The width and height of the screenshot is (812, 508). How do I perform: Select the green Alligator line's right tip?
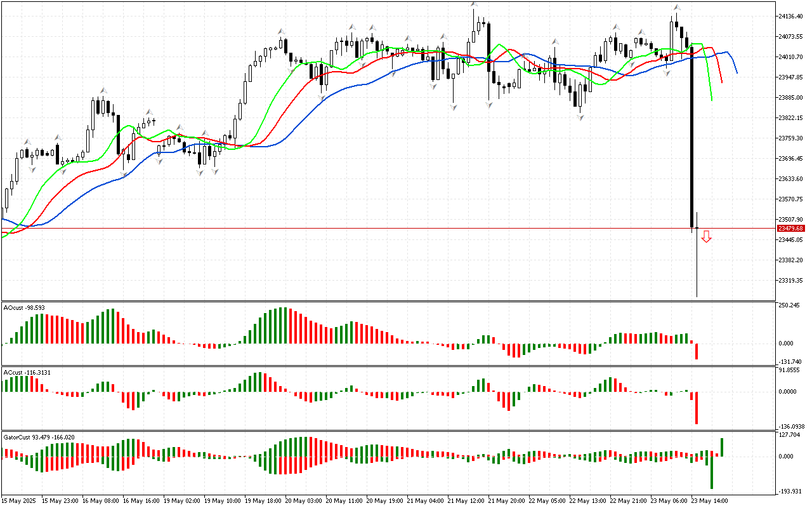coord(712,99)
